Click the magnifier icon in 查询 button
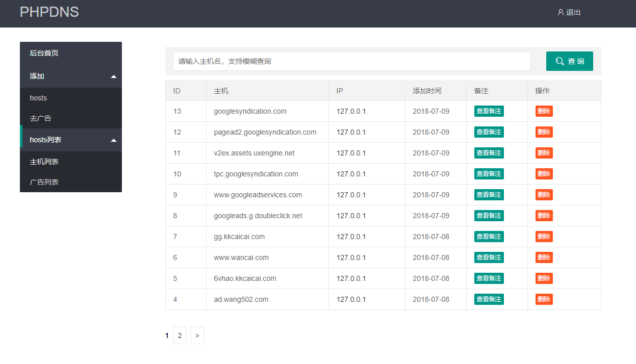636x364 pixels. click(x=559, y=61)
